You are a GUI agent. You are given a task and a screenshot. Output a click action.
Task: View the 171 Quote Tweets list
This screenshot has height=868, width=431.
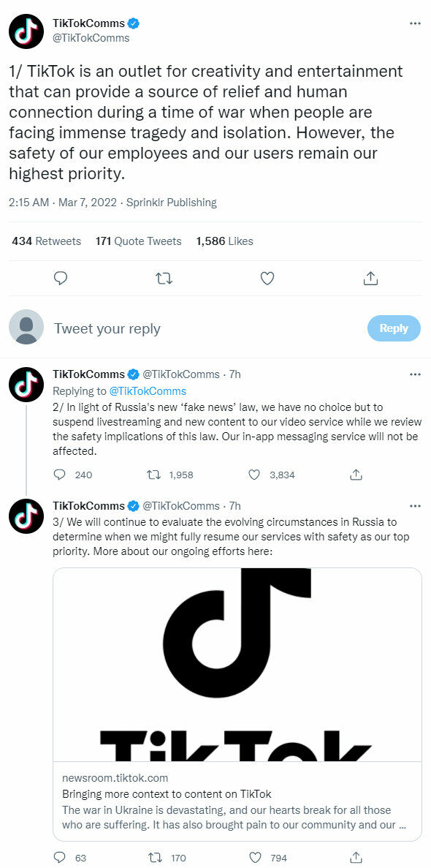[x=138, y=241]
